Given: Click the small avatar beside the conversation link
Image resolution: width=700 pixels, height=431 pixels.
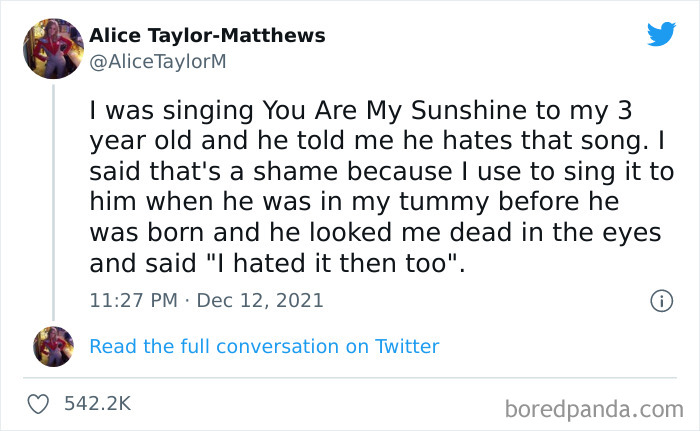Looking at the screenshot, I should [53, 346].
